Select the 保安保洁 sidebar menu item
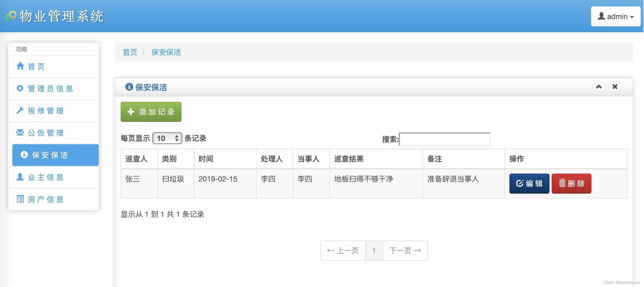The height and width of the screenshot is (287, 644). (55, 155)
